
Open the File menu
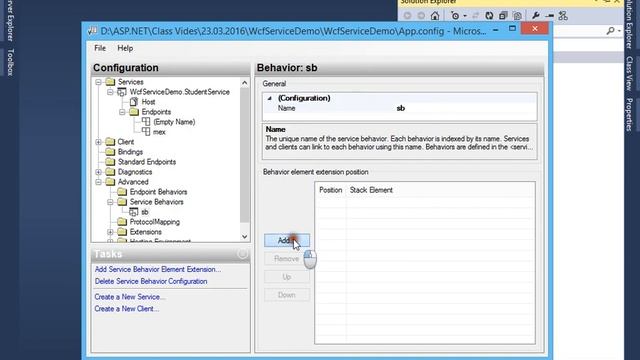point(100,48)
